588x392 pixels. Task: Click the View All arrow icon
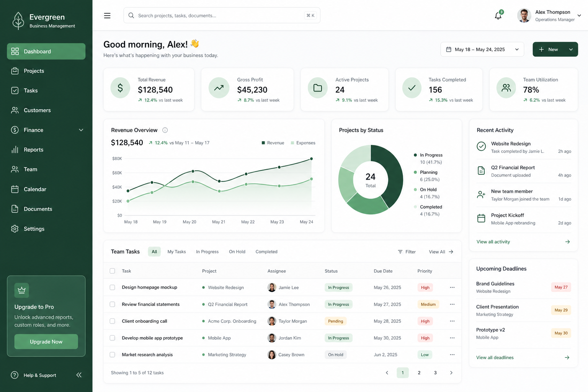click(x=451, y=252)
